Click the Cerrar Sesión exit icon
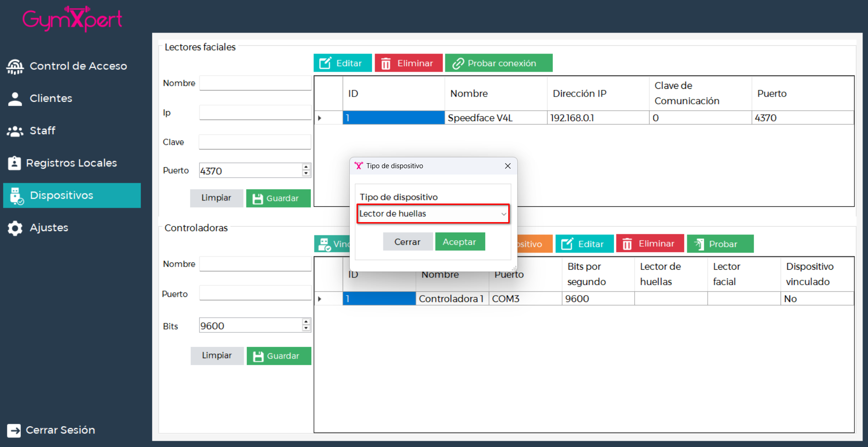Image resolution: width=868 pixels, height=447 pixels. [x=14, y=430]
